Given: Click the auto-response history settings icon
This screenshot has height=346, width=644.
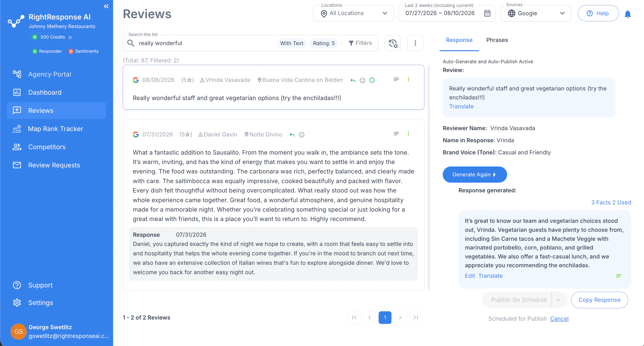Looking at the screenshot, I should click(x=392, y=43).
